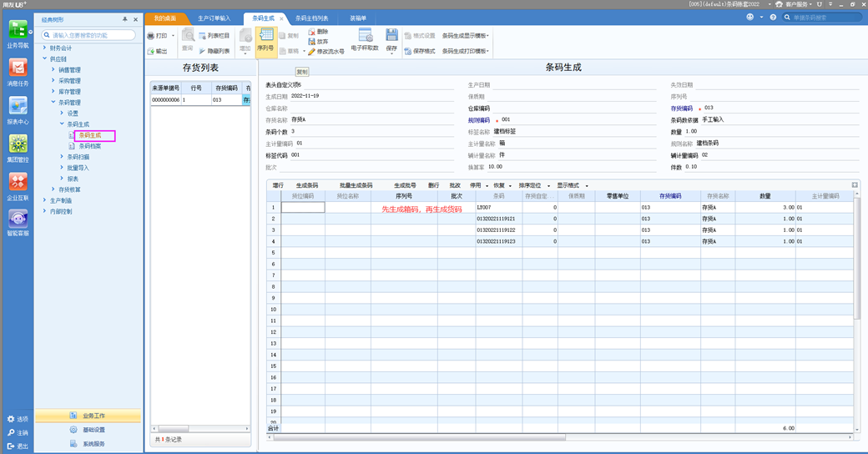Expand the 生产制造 tree node
This screenshot has width=868, height=454.
point(45,200)
